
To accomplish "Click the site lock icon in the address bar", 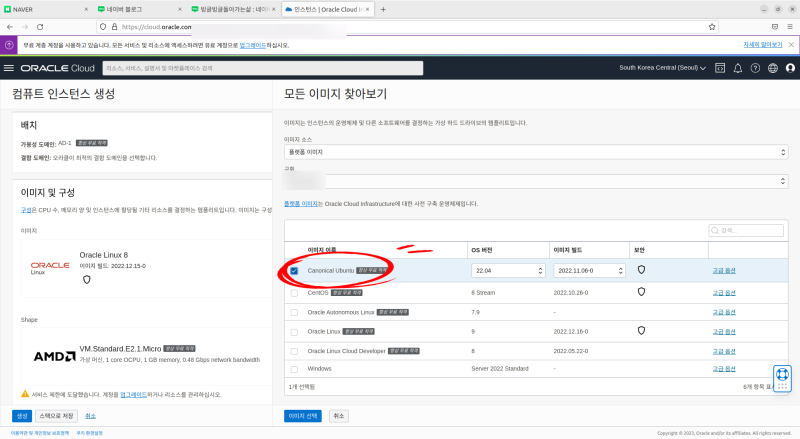I will pos(114,27).
